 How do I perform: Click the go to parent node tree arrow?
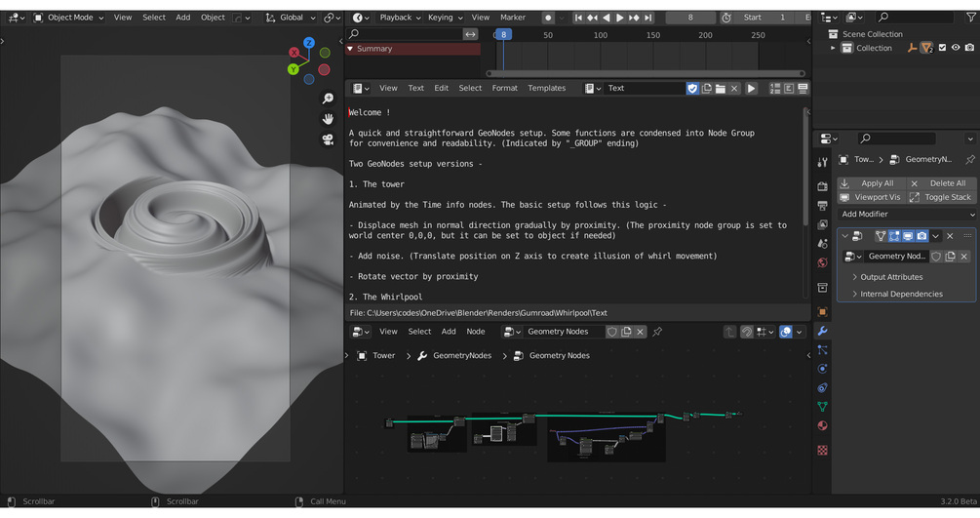[729, 332]
